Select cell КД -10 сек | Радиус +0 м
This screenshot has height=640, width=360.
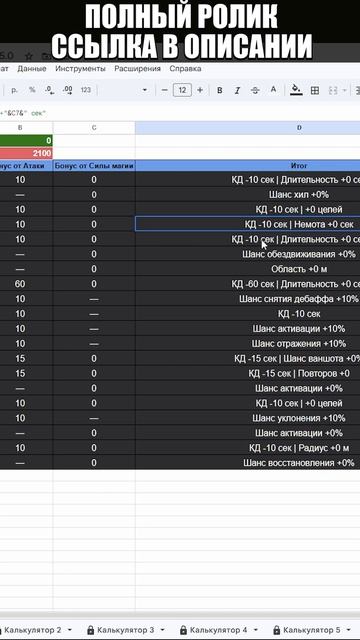point(248,448)
